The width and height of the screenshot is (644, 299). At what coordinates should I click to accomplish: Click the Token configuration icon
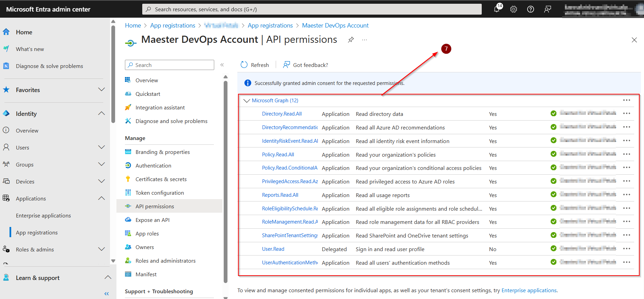pyautogui.click(x=128, y=193)
